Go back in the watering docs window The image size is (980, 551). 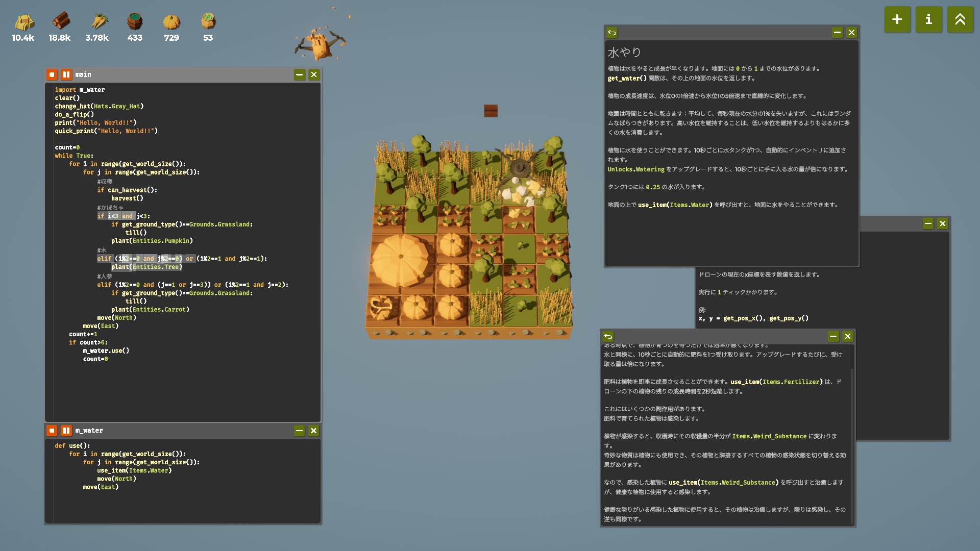coord(612,33)
